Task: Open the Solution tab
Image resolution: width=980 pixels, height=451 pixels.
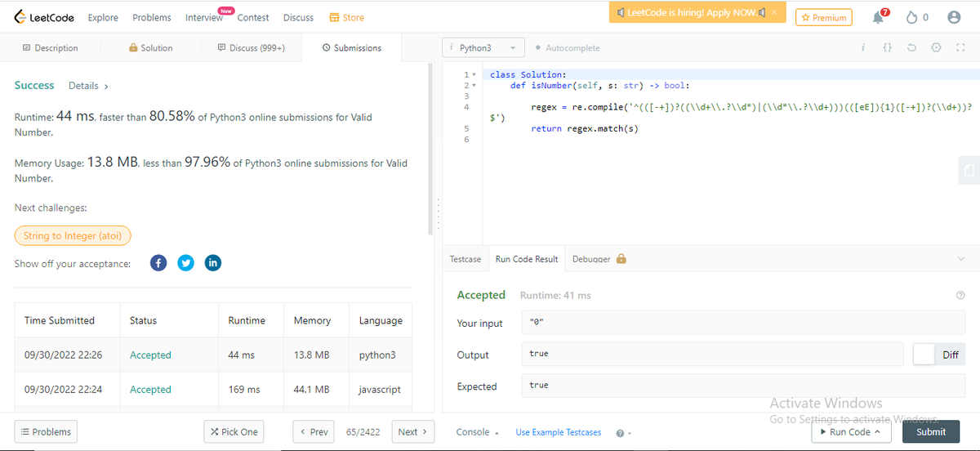Action: [x=151, y=48]
